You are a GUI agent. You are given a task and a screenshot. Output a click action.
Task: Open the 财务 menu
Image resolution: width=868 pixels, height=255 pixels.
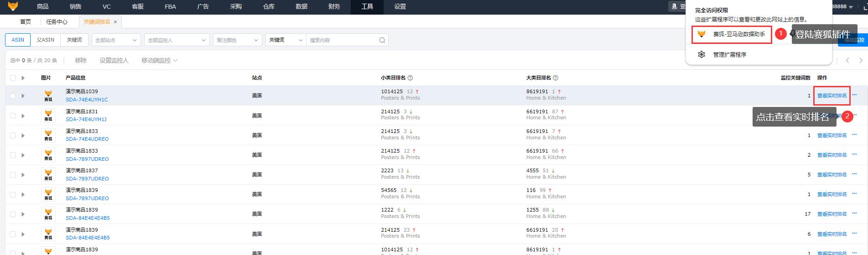pos(334,6)
